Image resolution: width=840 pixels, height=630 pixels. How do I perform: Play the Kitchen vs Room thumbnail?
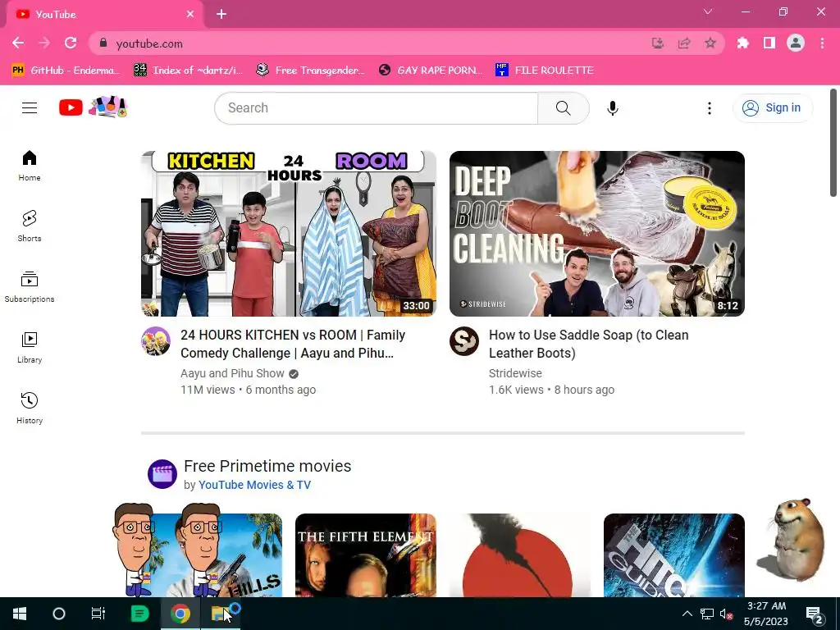point(289,234)
